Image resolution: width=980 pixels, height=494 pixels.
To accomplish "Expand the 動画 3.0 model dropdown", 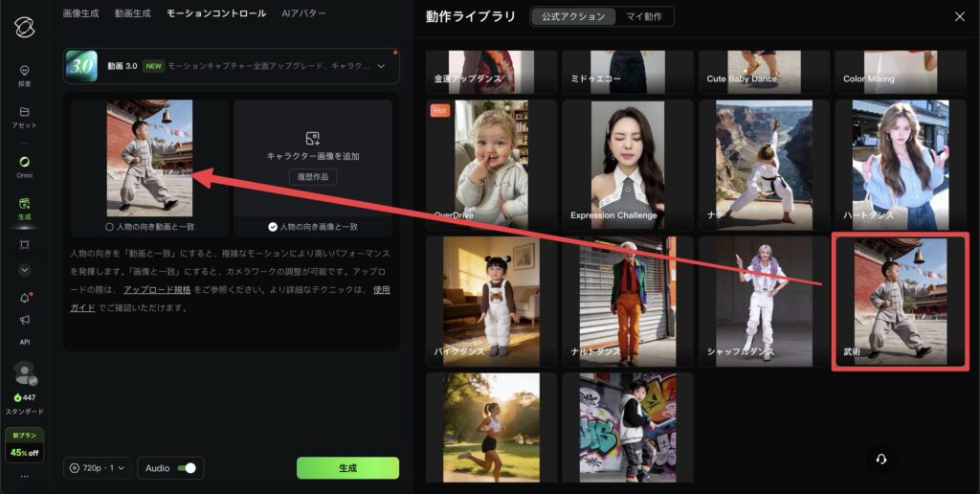I will [382, 66].
